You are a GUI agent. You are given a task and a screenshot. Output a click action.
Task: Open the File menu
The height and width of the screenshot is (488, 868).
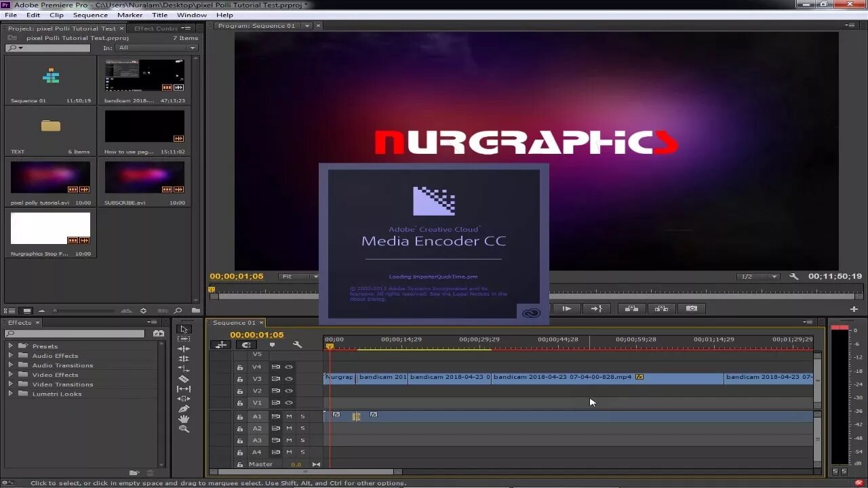click(x=11, y=15)
